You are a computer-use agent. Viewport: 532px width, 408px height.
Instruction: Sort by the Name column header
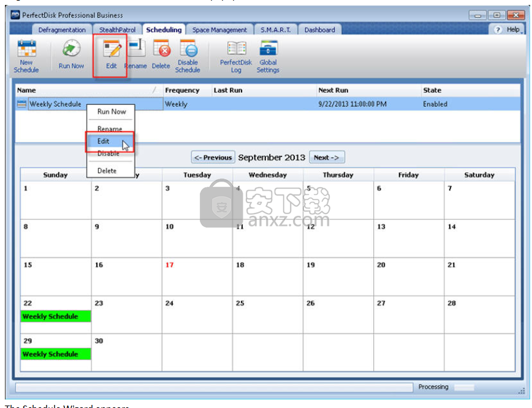point(89,90)
